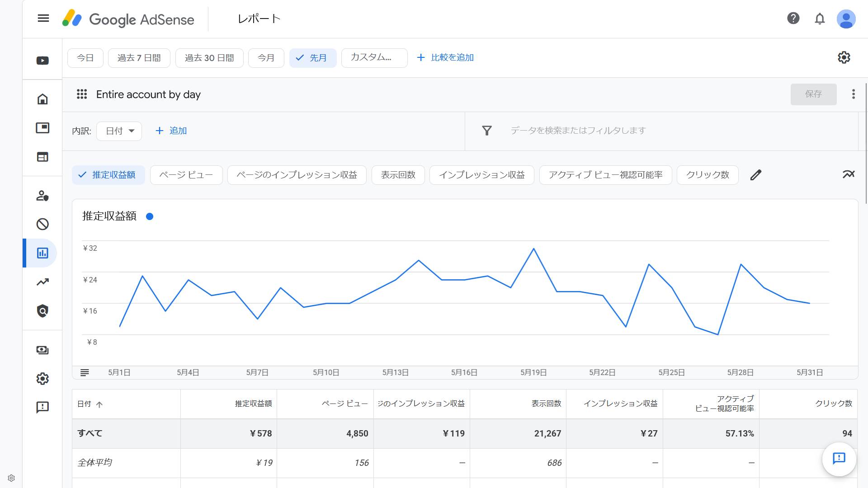Viewport: 868px width, 488px height.
Task: Click the Google AdSense logo
Action: (x=128, y=19)
